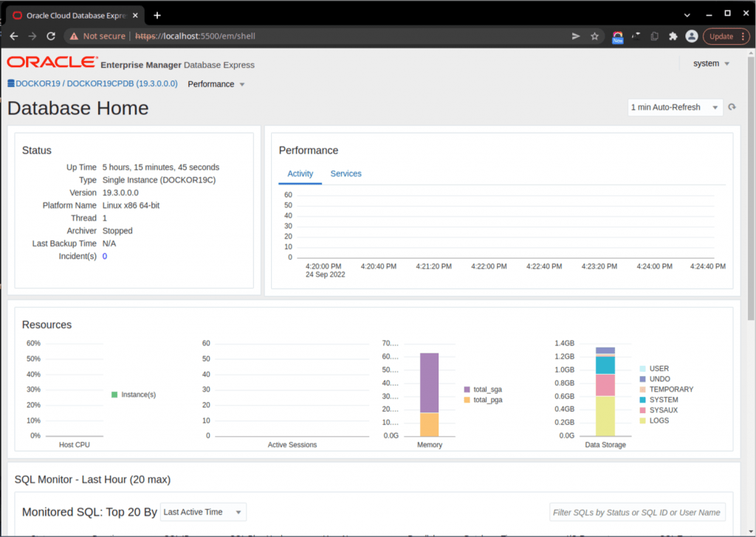
Task: Open the DOCKOR19 / DOCKOR19CPDB link
Action: (x=97, y=83)
